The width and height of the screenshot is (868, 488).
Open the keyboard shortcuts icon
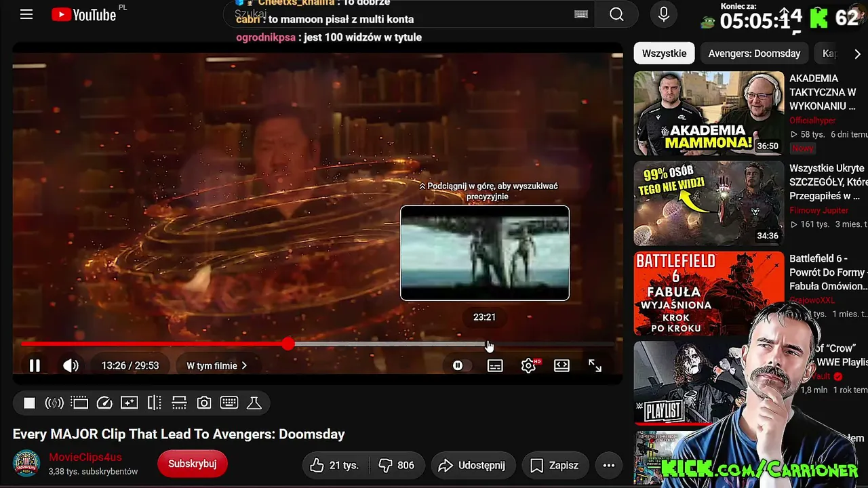coord(229,403)
